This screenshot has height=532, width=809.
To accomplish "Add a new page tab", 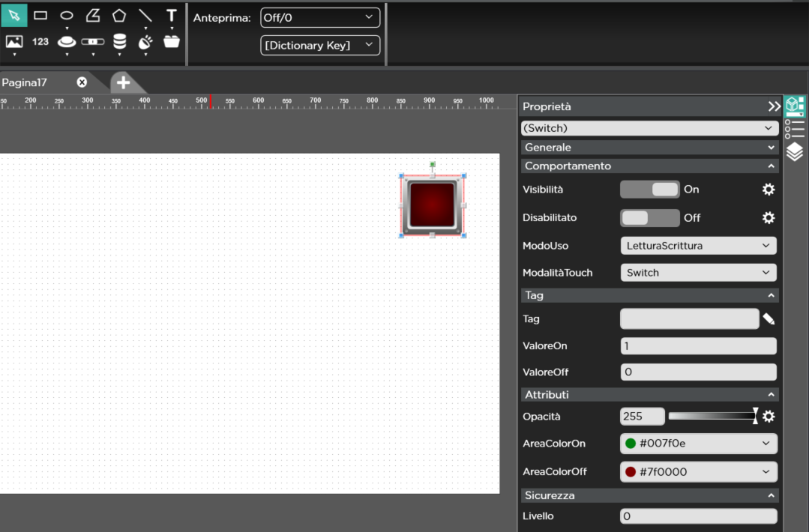I will click(123, 82).
